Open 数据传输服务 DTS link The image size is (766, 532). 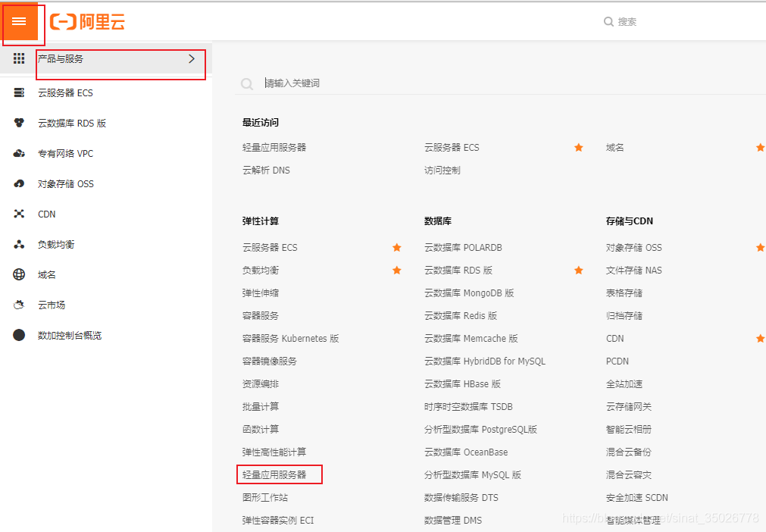461,497
